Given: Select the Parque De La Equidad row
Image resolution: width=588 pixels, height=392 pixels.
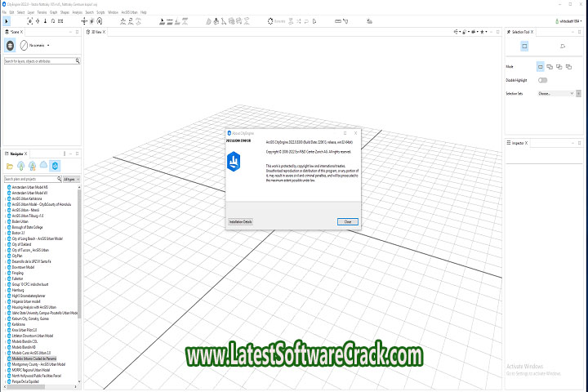Looking at the screenshot, I should (25, 381).
